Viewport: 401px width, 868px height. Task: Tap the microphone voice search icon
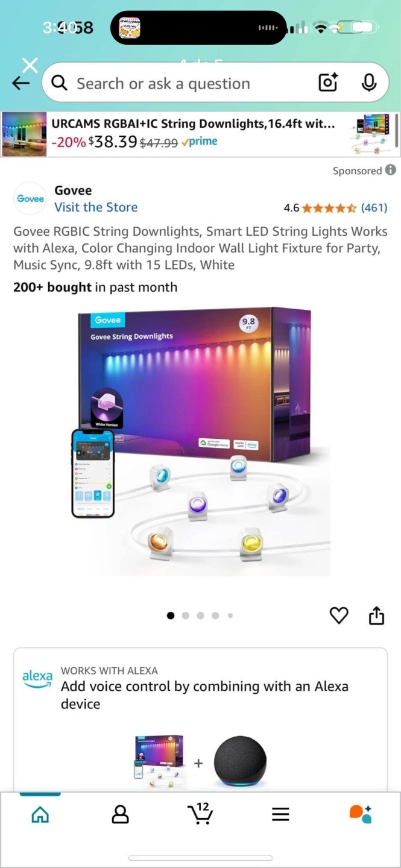tap(369, 83)
